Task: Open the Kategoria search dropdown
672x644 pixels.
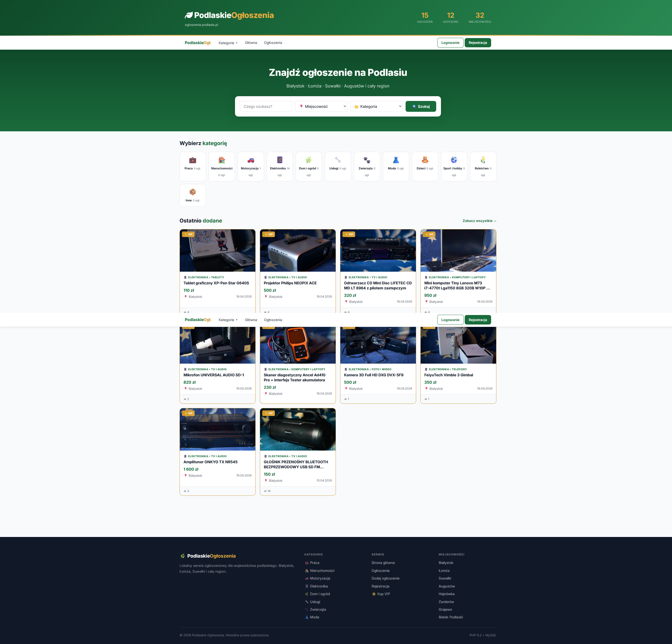Action: (376, 106)
